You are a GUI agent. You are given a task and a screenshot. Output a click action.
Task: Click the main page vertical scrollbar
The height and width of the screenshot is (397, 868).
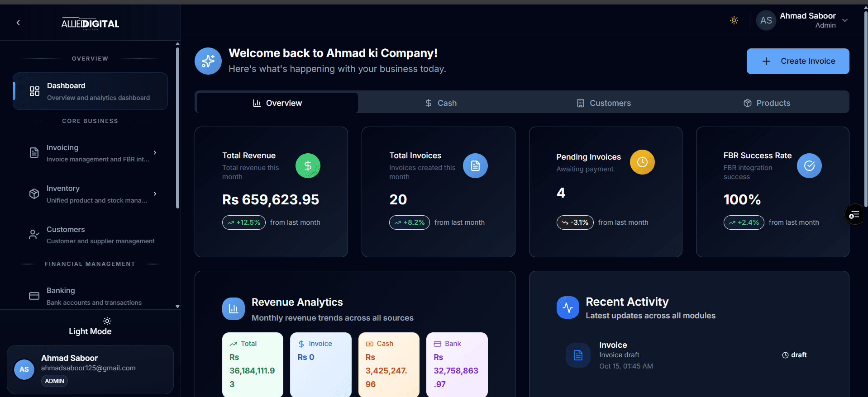(x=865, y=109)
